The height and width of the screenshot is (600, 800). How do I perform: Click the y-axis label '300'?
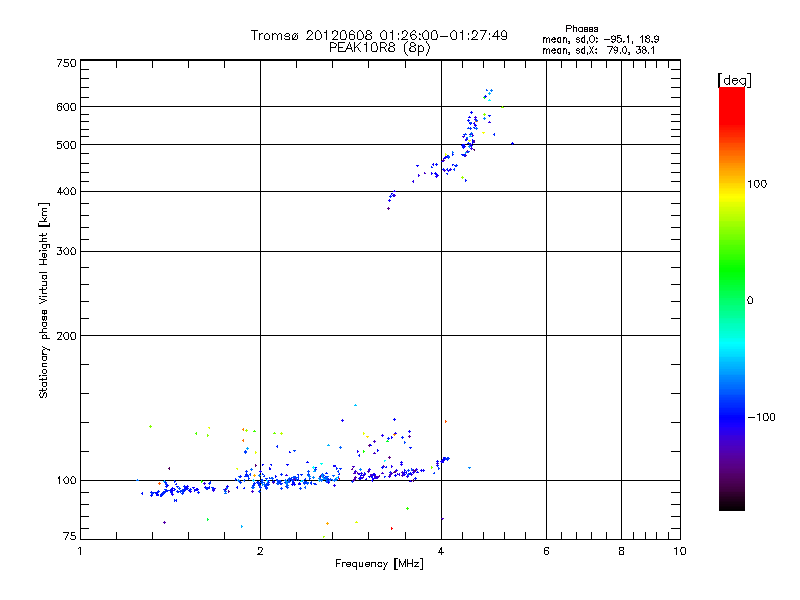(x=66, y=252)
